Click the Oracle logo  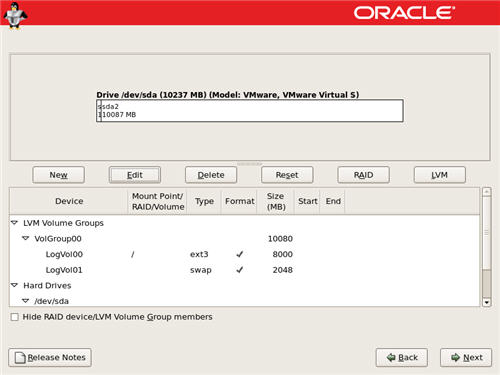click(404, 13)
